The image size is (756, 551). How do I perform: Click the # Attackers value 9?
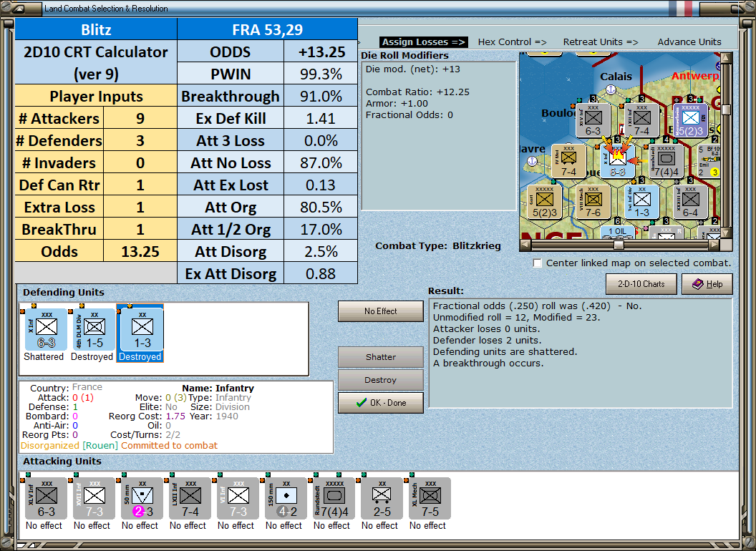[x=140, y=119]
